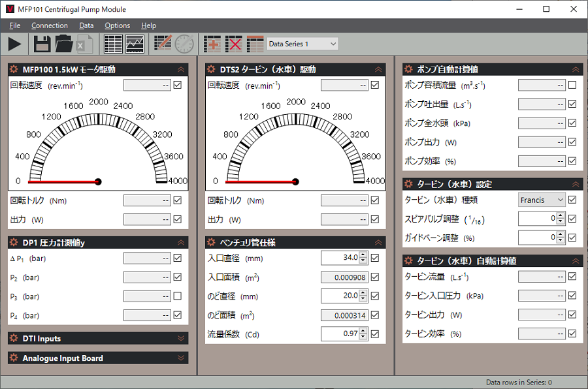Collapse the タービン（水車）設定 panel
The image size is (588, 389).
coord(576,184)
